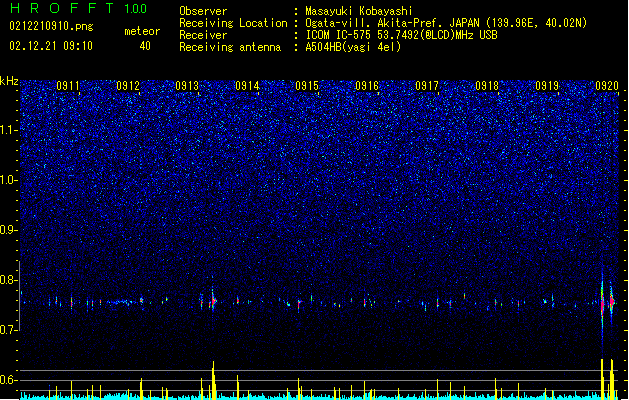Click the HROFFT 1.0.0 title text

(x=79, y=8)
